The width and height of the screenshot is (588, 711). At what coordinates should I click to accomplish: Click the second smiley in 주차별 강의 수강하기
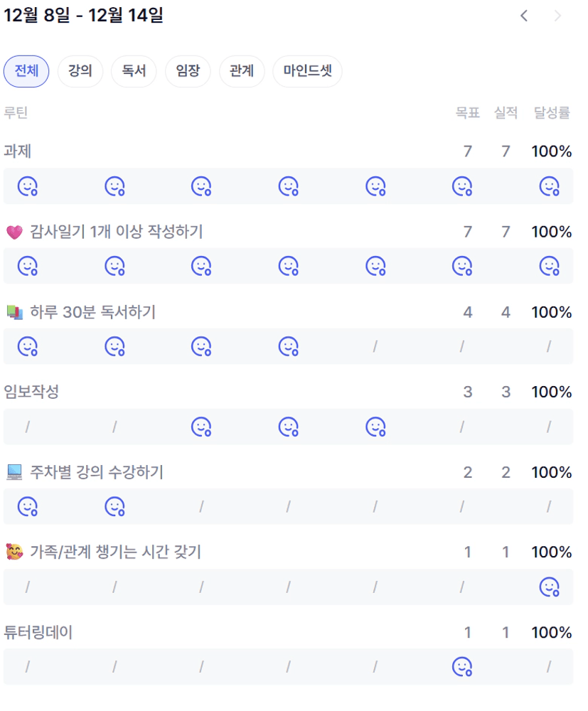[114, 506]
